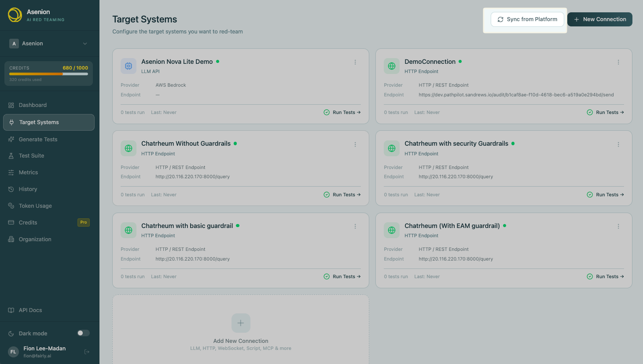Image resolution: width=643 pixels, height=364 pixels.
Task: Click the chip icon of Asenion Nova Lite Demo
Action: click(x=129, y=66)
